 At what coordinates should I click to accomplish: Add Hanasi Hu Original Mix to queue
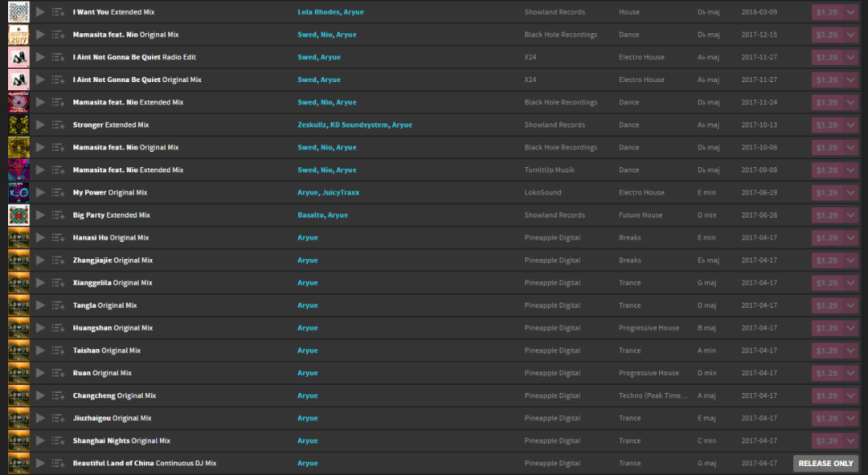[58, 237]
